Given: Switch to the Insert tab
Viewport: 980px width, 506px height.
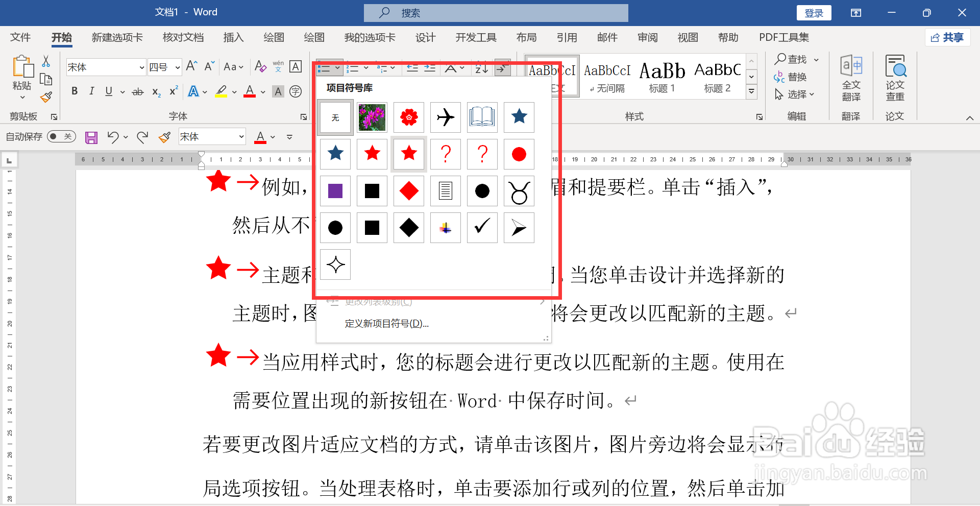Looking at the screenshot, I should 233,37.
